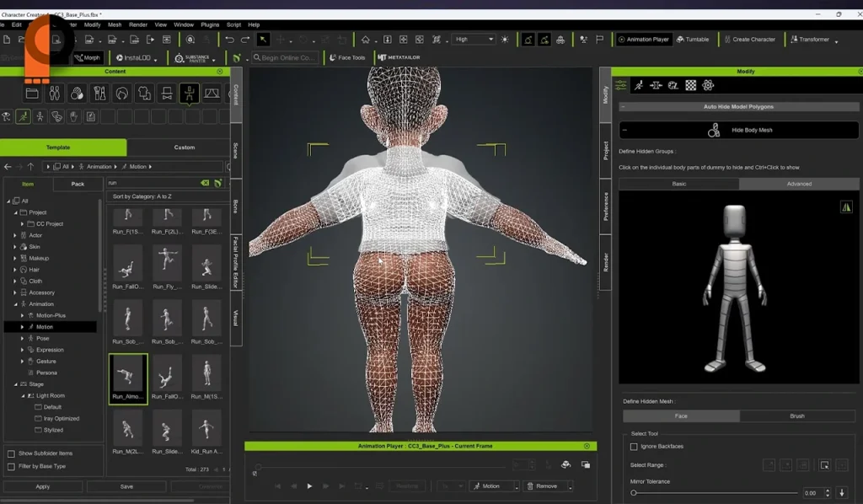Select the Hair content category icon
The image size is (863, 504).
click(x=122, y=93)
